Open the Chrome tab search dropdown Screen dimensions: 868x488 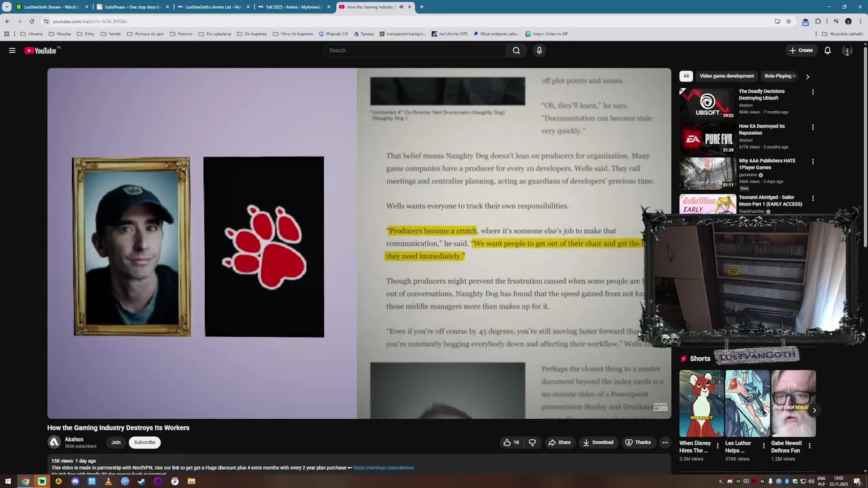click(7, 7)
